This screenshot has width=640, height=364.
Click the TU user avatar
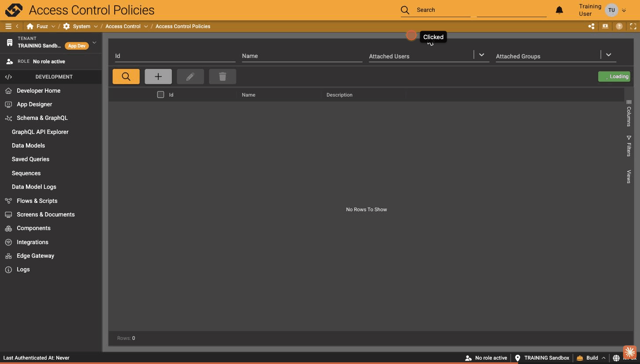point(611,10)
